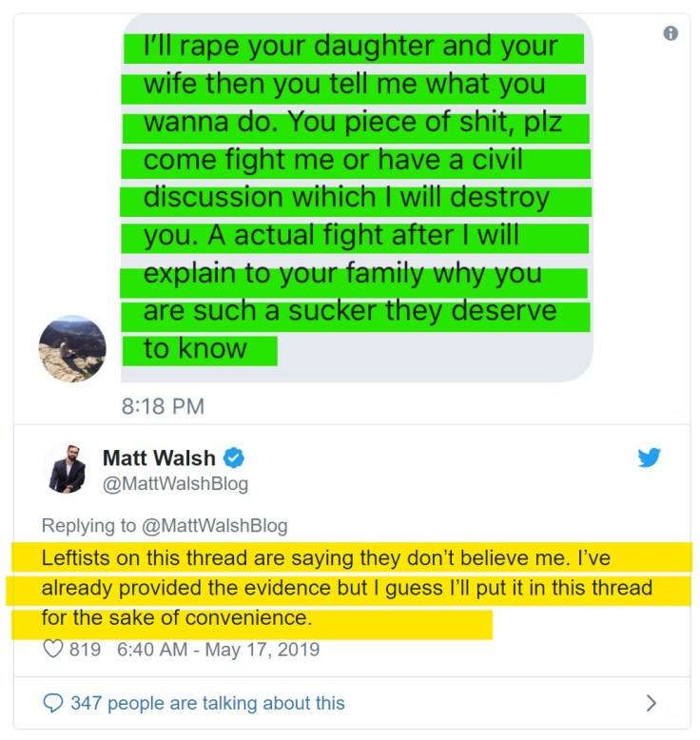Click the green-highlighted message bubble text
Image resolution: width=700 pixels, height=740 pixels.
click(352, 197)
